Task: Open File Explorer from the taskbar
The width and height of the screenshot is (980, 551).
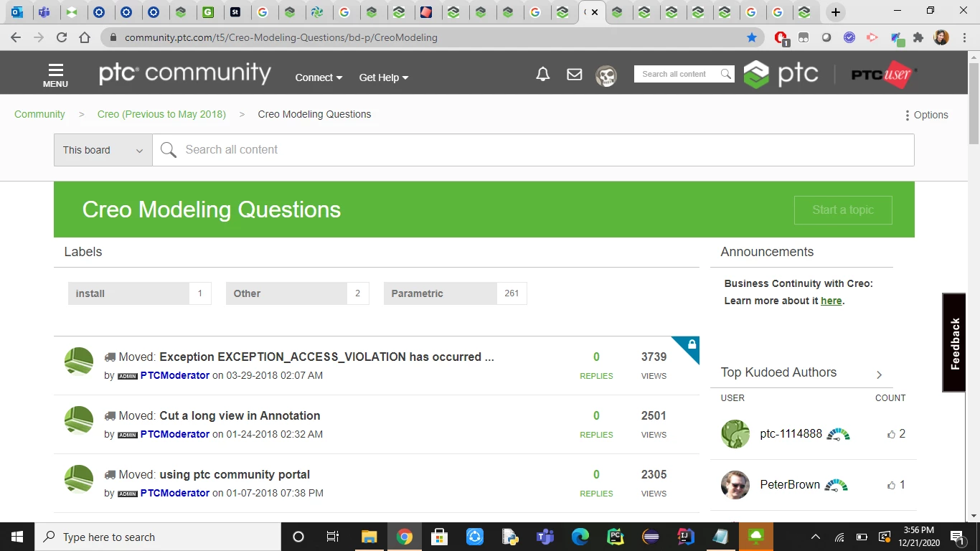Action: [369, 537]
